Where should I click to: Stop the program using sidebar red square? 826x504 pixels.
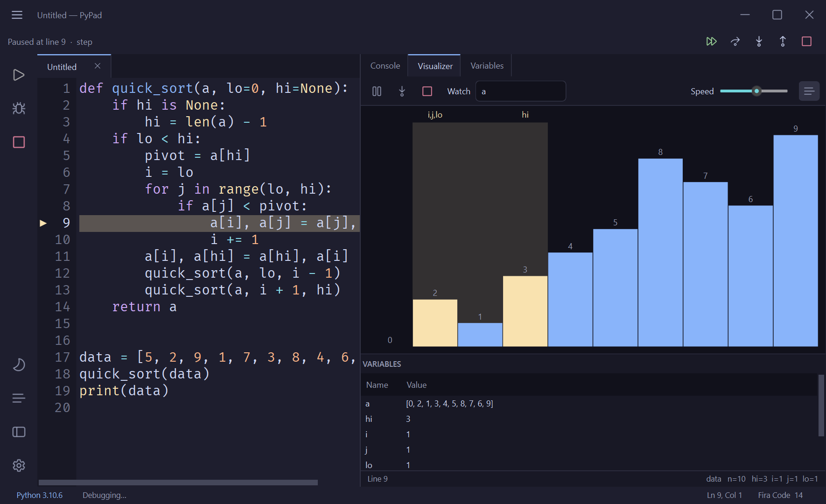(19, 142)
